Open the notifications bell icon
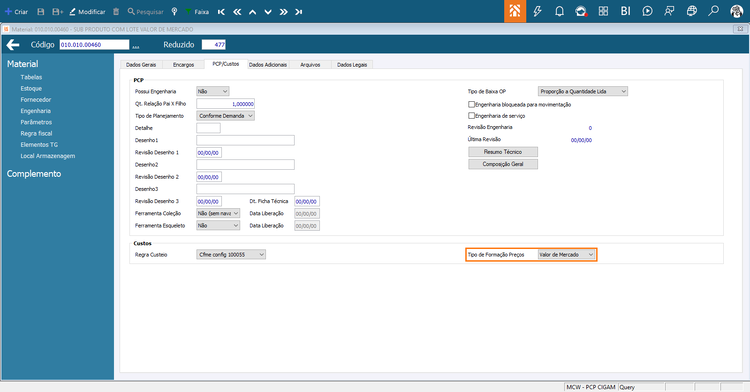This screenshot has height=392, width=750. point(559,11)
